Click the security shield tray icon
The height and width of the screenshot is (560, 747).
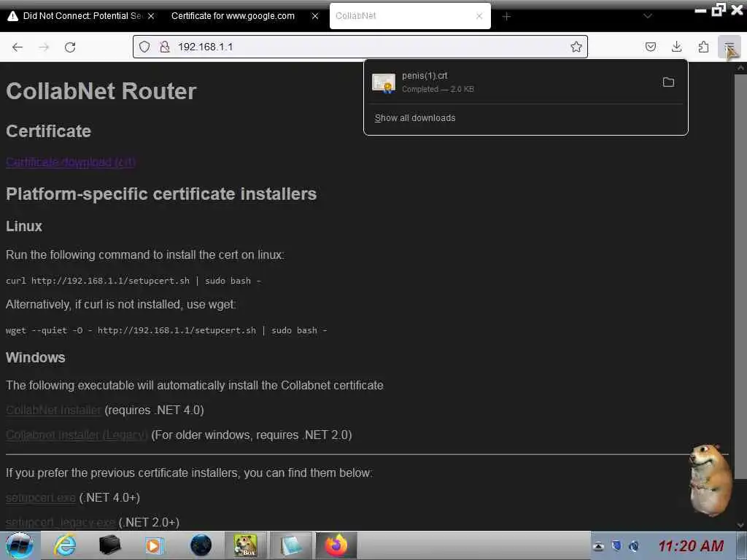(616, 545)
